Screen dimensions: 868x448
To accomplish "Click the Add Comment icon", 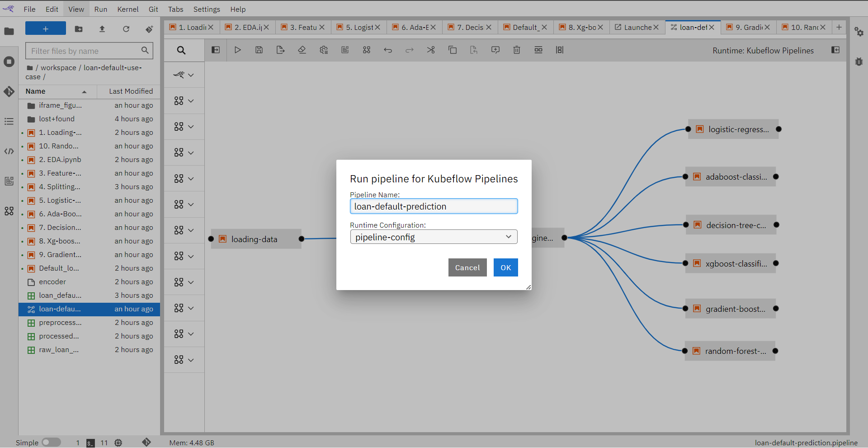I will point(495,50).
